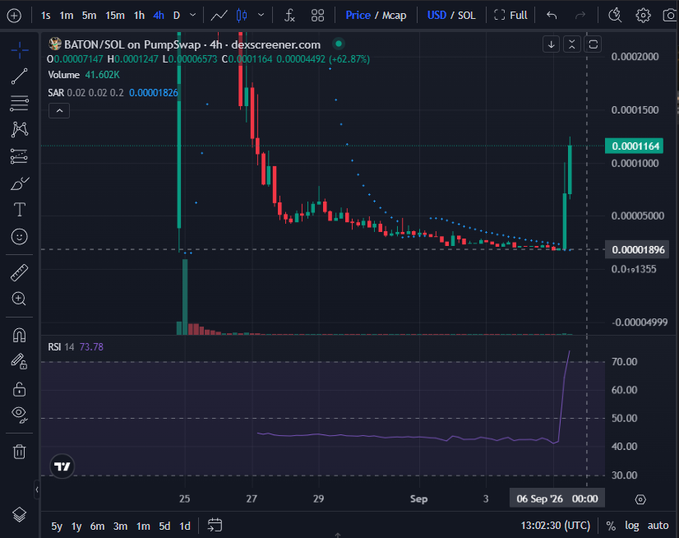Redo the last chart action
Image resolution: width=679 pixels, height=538 pixels.
pyautogui.click(x=580, y=16)
